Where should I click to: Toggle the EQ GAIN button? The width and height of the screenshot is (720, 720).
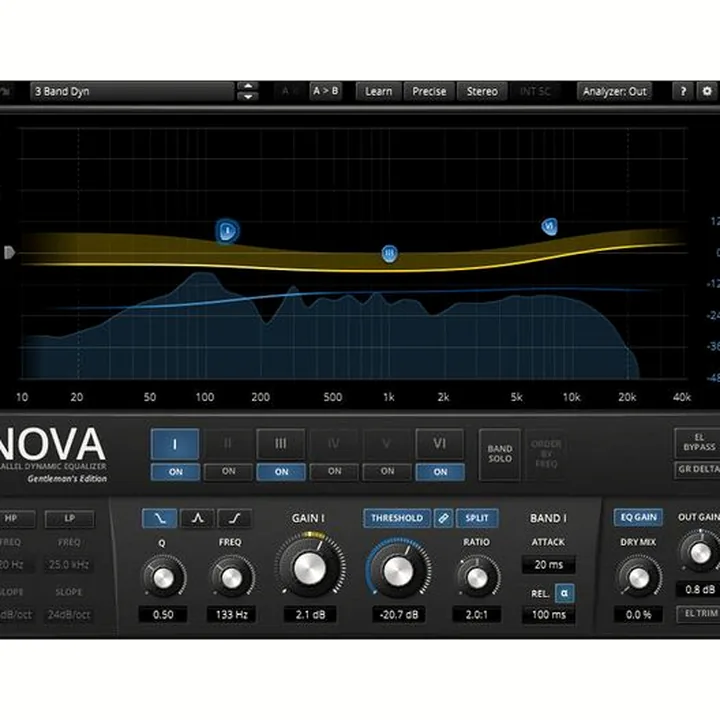638,518
